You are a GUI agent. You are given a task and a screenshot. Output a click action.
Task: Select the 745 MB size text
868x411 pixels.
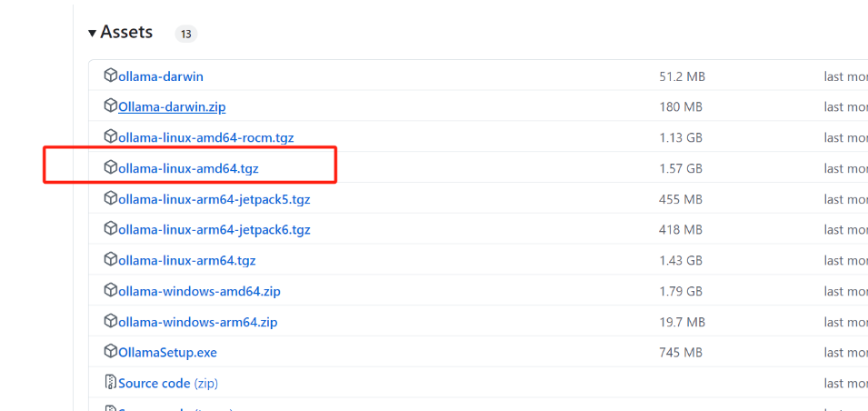(681, 352)
